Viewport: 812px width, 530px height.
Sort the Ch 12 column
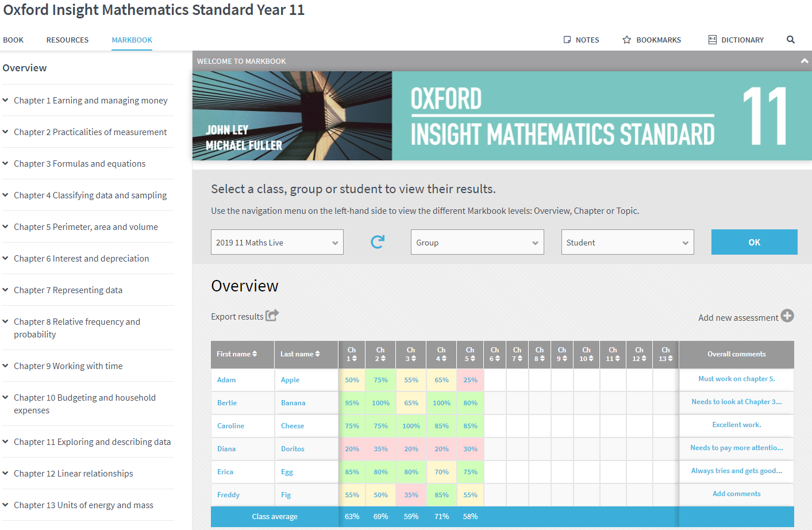pos(644,358)
